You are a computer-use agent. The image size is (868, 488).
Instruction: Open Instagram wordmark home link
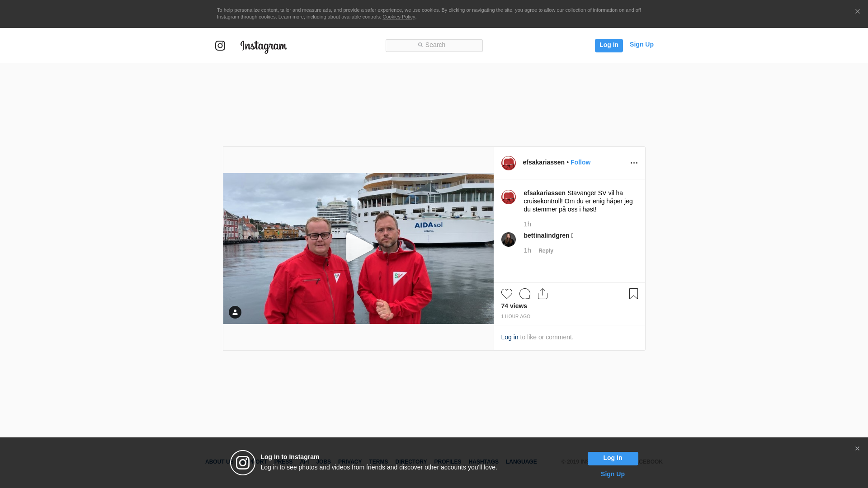(264, 46)
